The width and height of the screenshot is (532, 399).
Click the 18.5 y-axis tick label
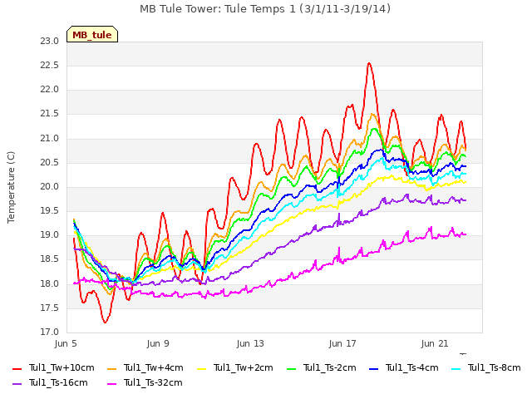(50, 259)
